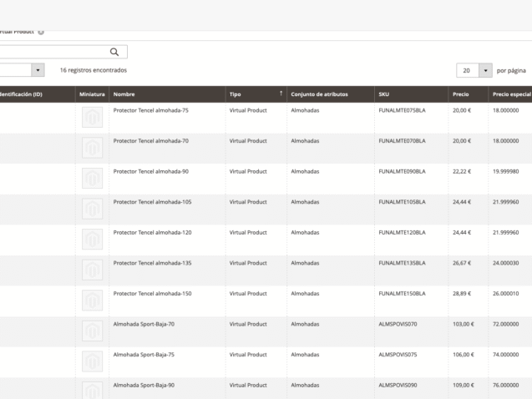This screenshot has width=532, height=399.
Task: Click SKU cell FUNALMTE120BLA
Action: [x=402, y=233]
